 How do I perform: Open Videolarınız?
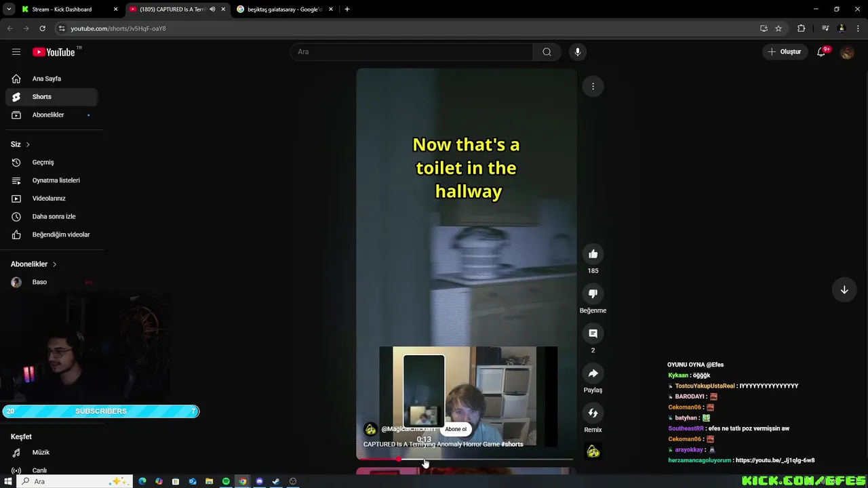52,199
